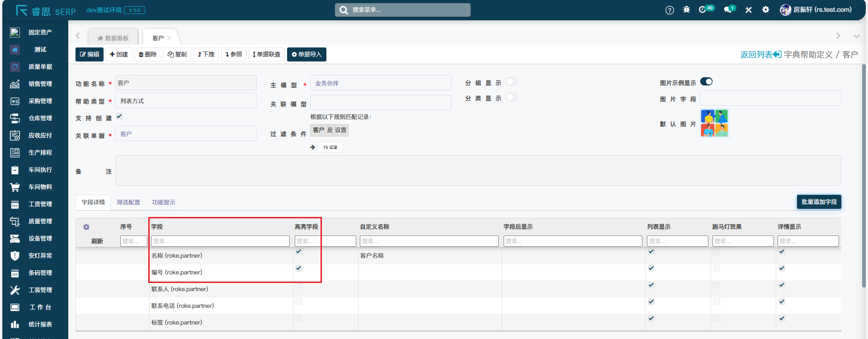Image resolution: width=868 pixels, height=339 pixels.
Task: Open the chat messages icon
Action: pos(727,9)
